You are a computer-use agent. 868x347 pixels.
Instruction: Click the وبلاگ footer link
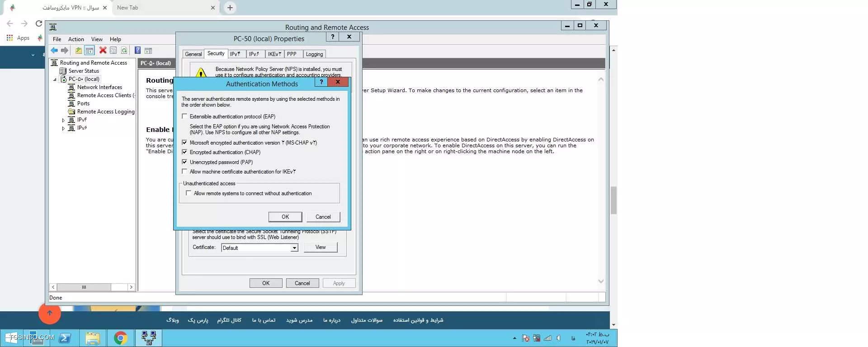(173, 320)
